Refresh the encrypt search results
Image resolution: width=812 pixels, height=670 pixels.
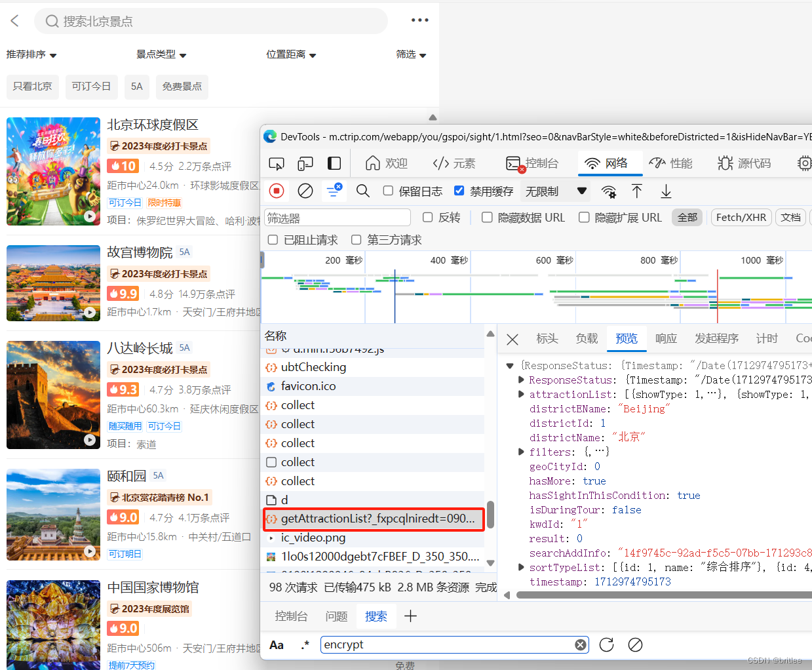tap(606, 644)
